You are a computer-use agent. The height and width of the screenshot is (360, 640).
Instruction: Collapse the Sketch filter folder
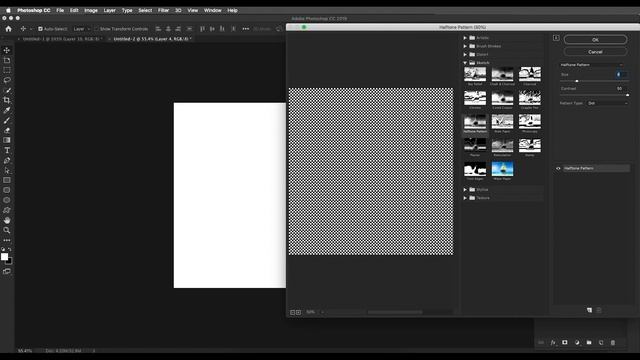tap(465, 63)
